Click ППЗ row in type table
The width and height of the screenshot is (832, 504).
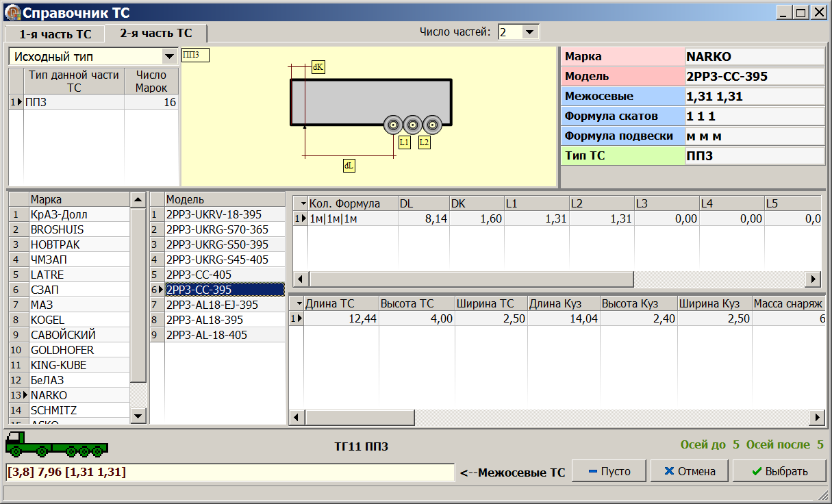pyautogui.click(x=74, y=102)
